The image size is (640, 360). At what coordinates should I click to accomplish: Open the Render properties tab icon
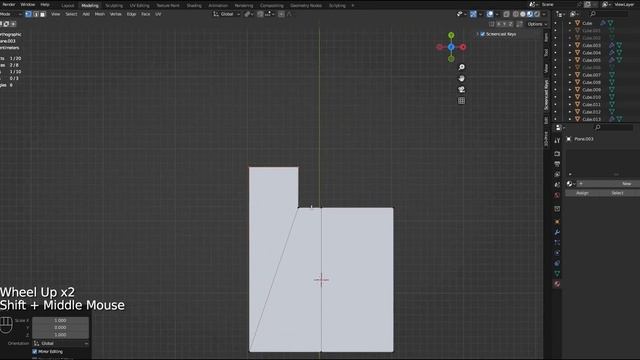[x=557, y=154]
